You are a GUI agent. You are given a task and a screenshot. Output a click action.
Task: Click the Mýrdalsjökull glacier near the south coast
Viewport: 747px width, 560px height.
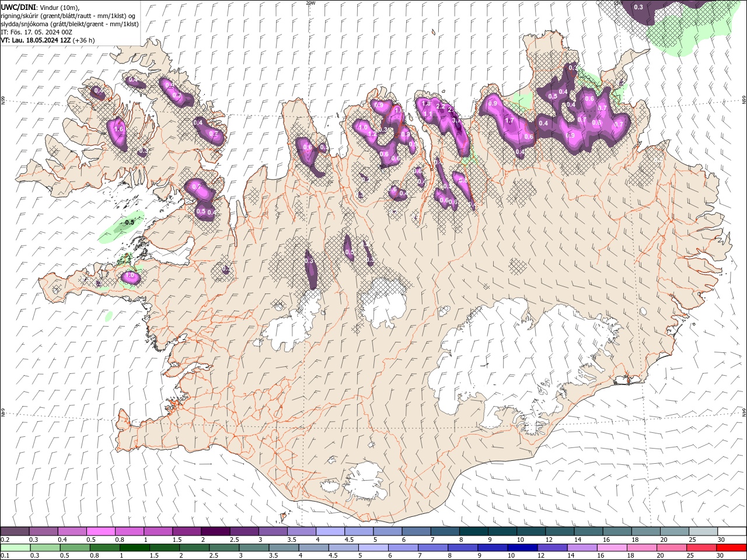pos(365,482)
